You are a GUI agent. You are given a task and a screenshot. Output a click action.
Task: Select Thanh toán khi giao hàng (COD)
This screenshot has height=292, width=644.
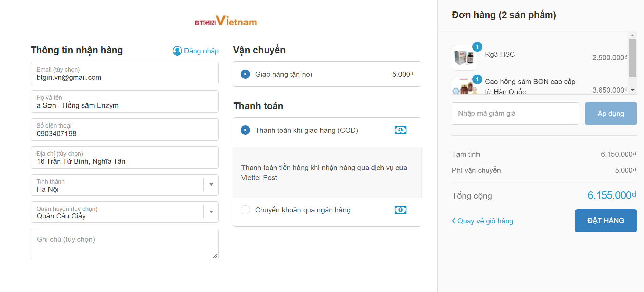[x=245, y=130]
